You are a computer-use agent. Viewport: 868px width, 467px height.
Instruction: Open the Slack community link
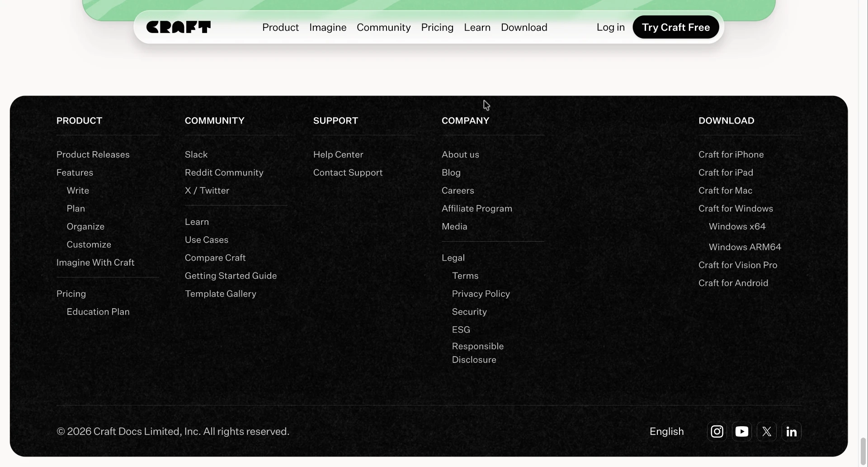click(x=196, y=154)
